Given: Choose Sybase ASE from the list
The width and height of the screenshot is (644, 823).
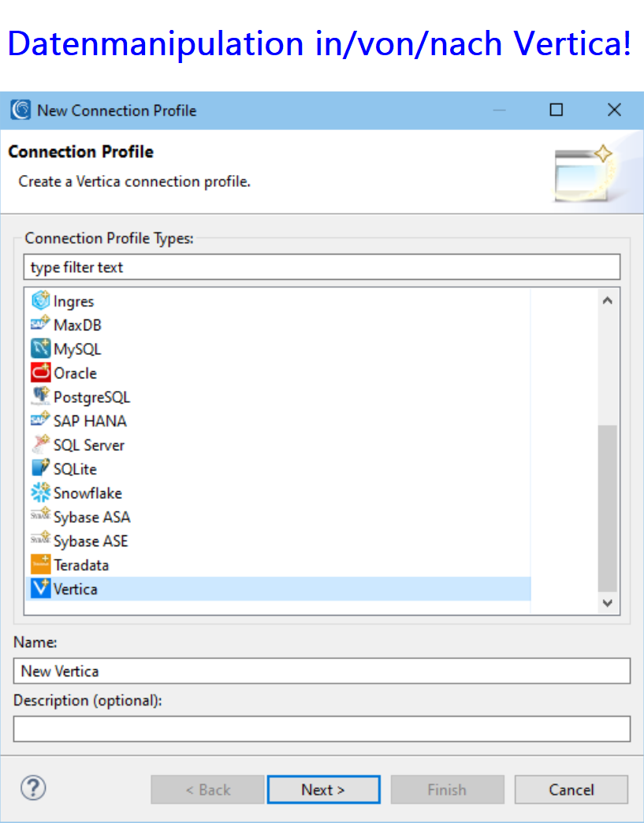Looking at the screenshot, I should coord(91,541).
